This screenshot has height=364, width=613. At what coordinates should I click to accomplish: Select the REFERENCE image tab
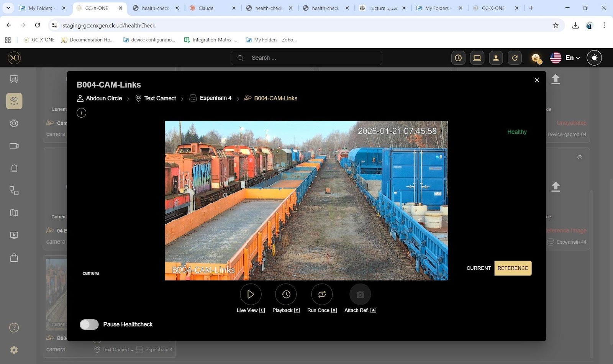pos(513,268)
